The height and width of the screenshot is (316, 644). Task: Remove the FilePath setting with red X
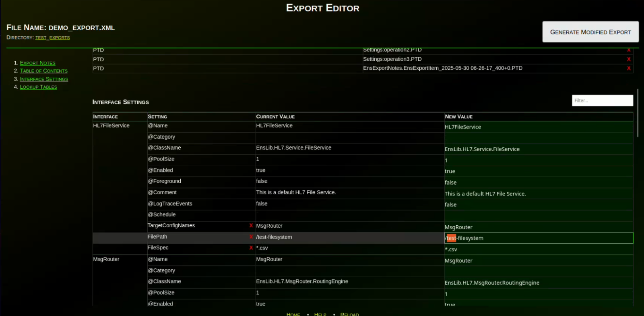pyautogui.click(x=251, y=237)
